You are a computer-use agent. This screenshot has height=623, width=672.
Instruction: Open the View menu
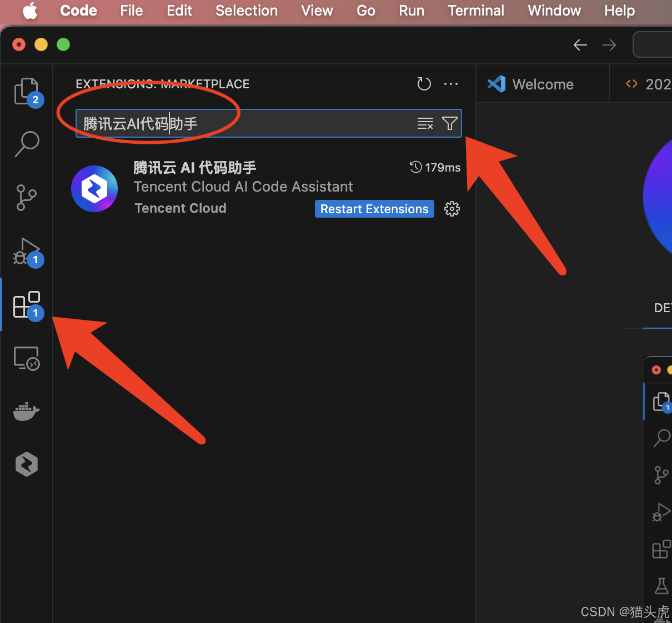[x=317, y=11]
